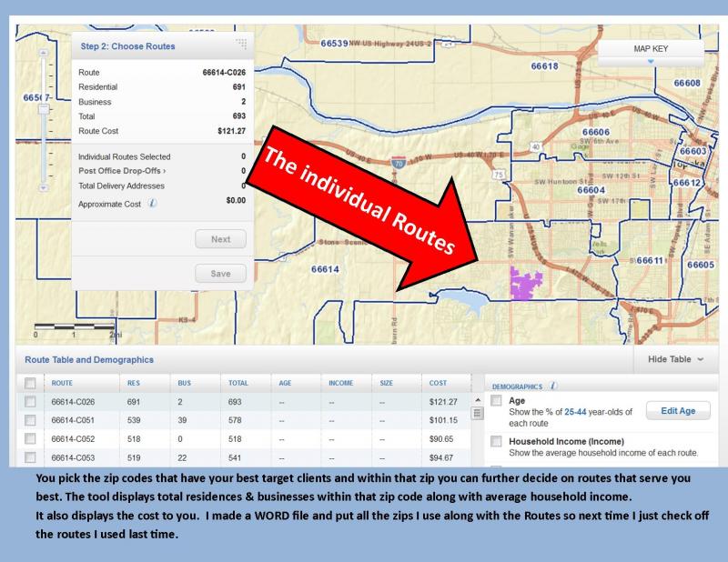Click the purple highlighted route on map
This screenshot has height=562, width=728.
pos(526,283)
